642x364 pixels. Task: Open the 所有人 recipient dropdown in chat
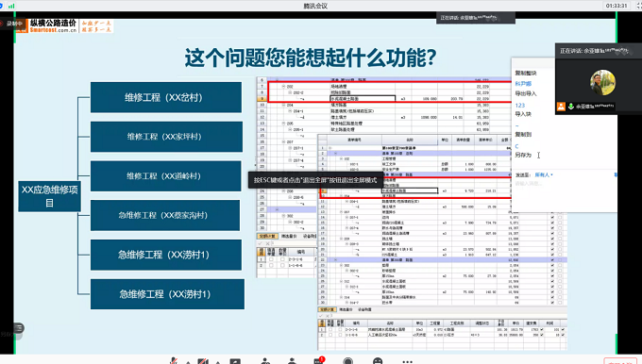pyautogui.click(x=544, y=174)
